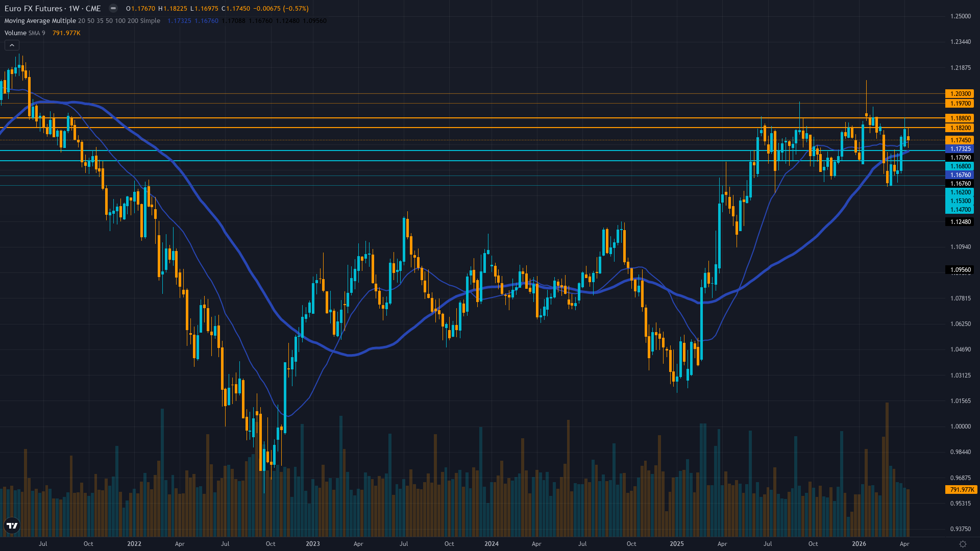Click the 1.01565 price scale tick

point(960,401)
